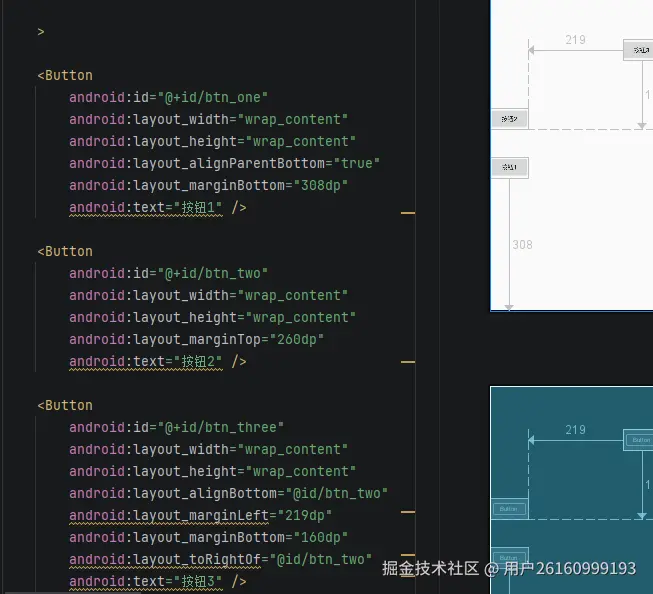Click layout_height line in the btn_three block
The image size is (653, 594).
(212, 472)
